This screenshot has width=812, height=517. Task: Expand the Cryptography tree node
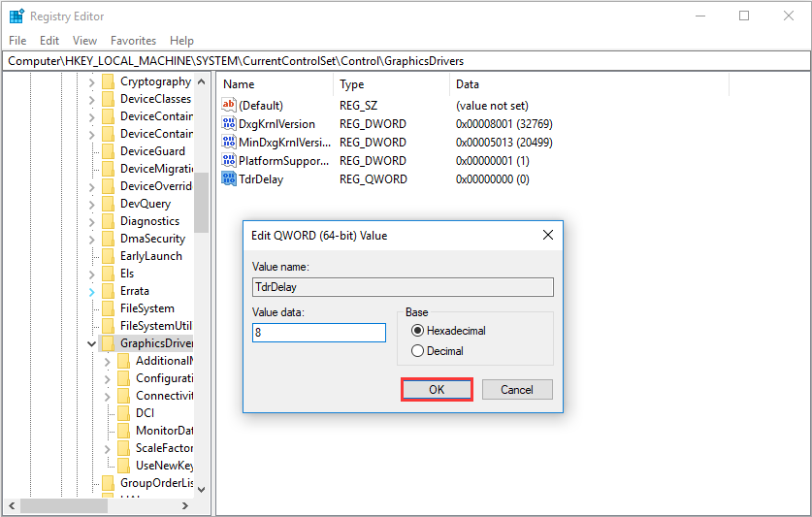pos(91,82)
